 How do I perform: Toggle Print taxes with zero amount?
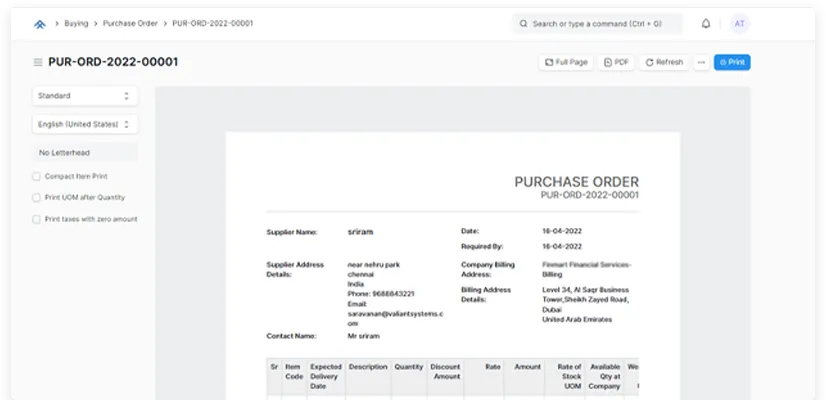tap(37, 218)
